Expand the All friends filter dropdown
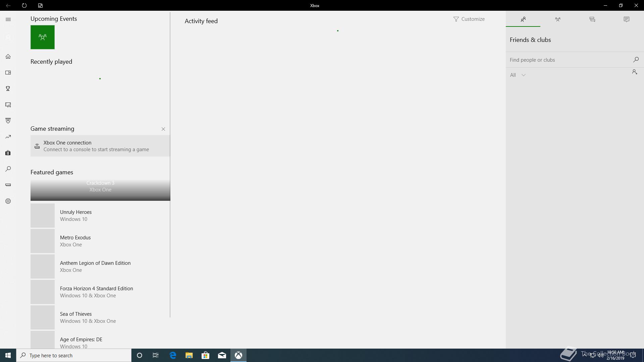Image resolution: width=644 pixels, height=362 pixels. click(x=518, y=75)
